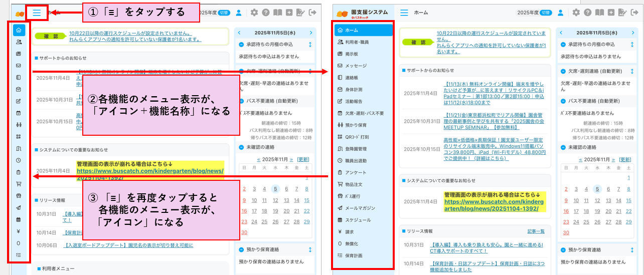Open the activity report pencil icon in the collapsed sidebar
This screenshot has height=275, width=644.
point(19,101)
